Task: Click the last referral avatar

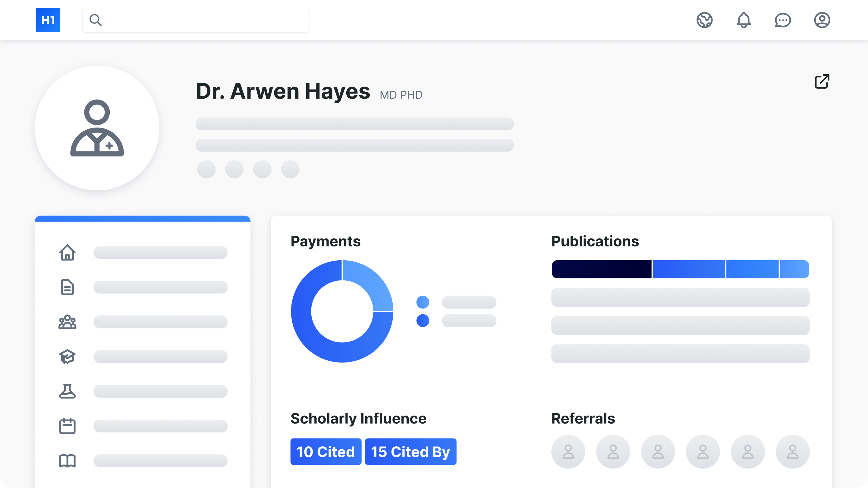Action: point(793,452)
